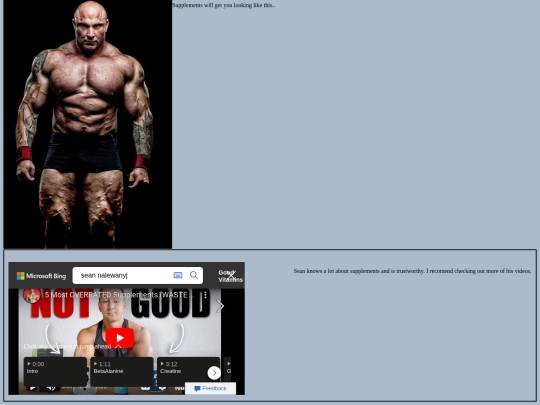Viewport: 540px width, 405px height.
Task: Click the bodybuilder photo
Action: tap(88, 124)
